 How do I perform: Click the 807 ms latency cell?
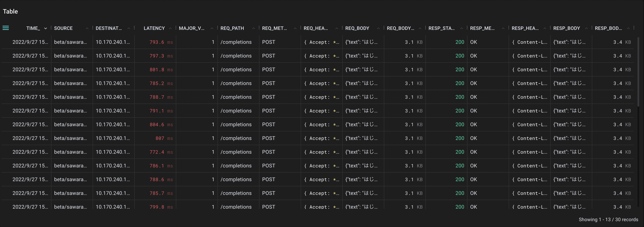164,138
